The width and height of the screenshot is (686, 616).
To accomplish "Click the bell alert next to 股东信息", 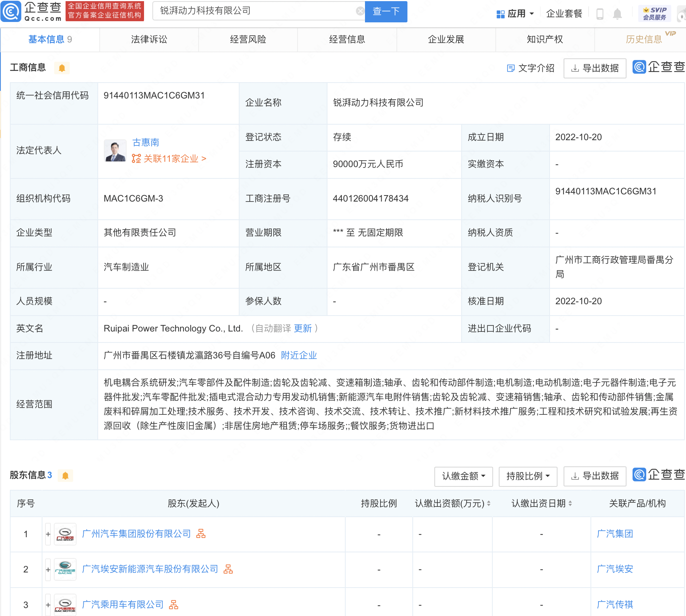I will [x=65, y=475].
